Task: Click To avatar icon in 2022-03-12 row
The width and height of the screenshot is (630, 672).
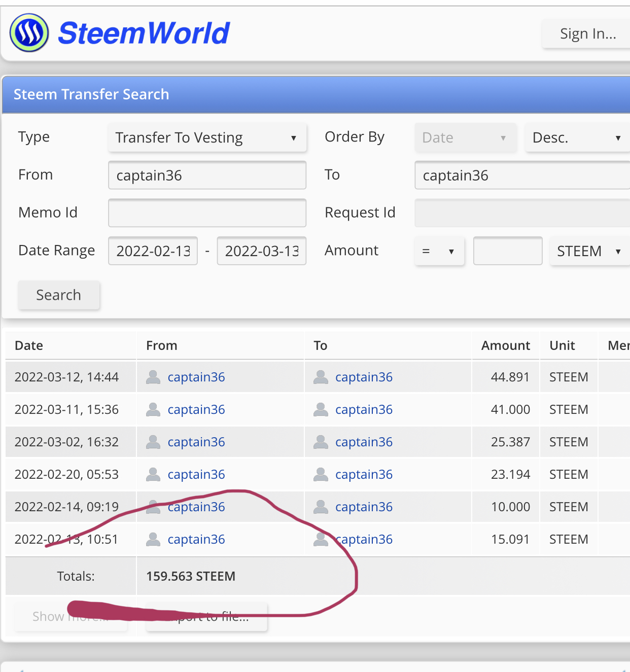Action: (x=321, y=377)
